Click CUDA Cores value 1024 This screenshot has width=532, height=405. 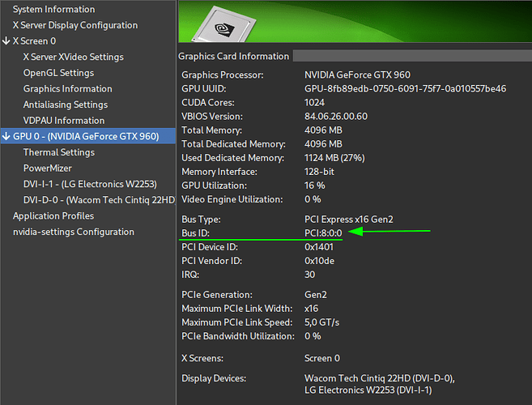tap(314, 103)
